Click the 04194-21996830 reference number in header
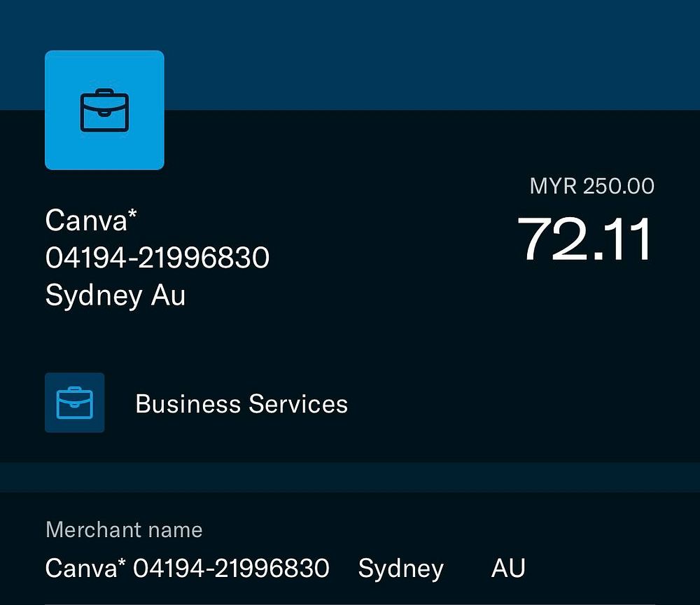This screenshot has width=700, height=605. (x=157, y=258)
